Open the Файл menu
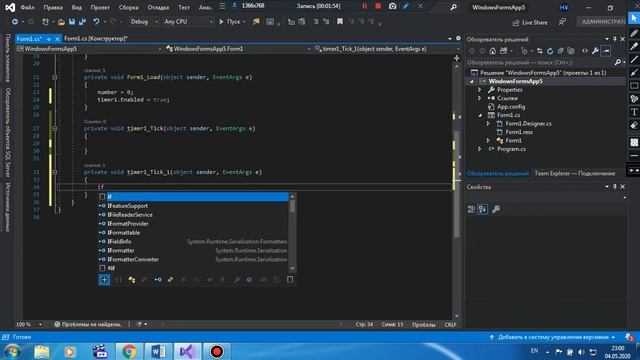Screen dimensions: 640x360 27,7
